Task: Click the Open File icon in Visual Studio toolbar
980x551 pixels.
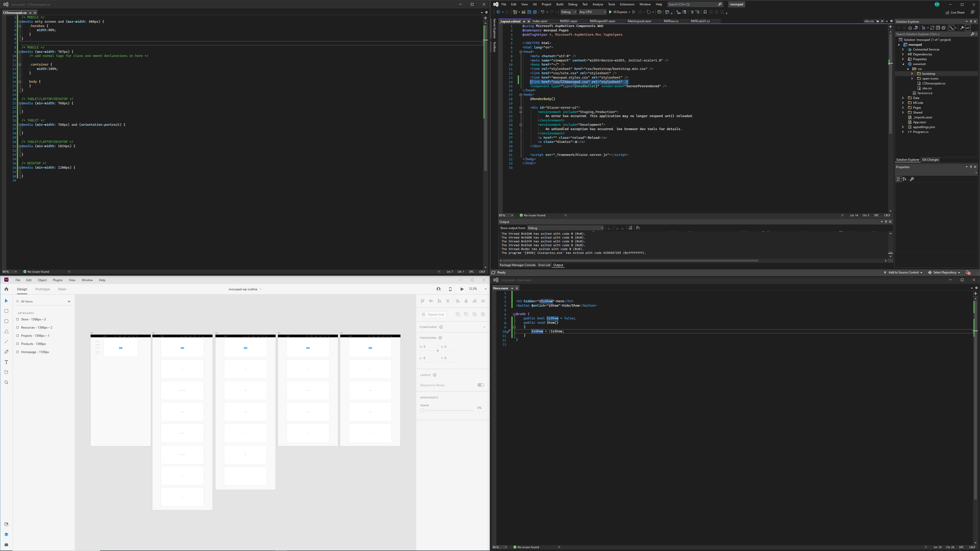Action: 523,12
